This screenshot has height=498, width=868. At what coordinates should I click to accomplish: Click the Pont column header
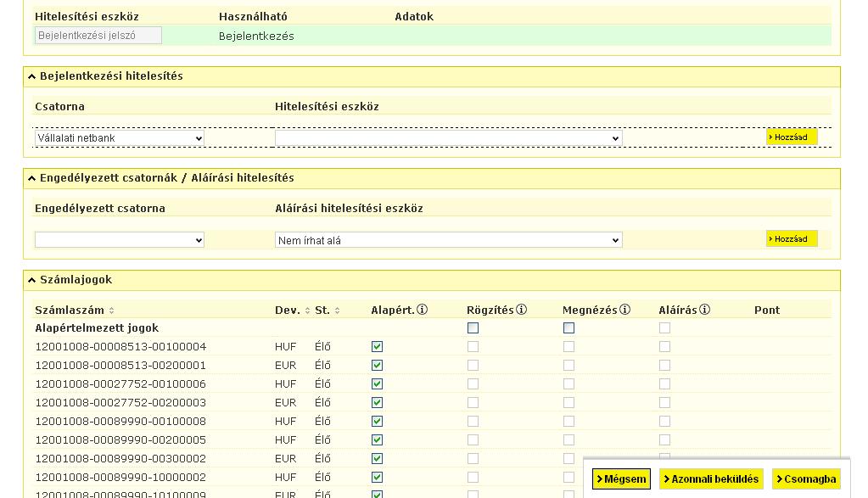[x=767, y=311]
